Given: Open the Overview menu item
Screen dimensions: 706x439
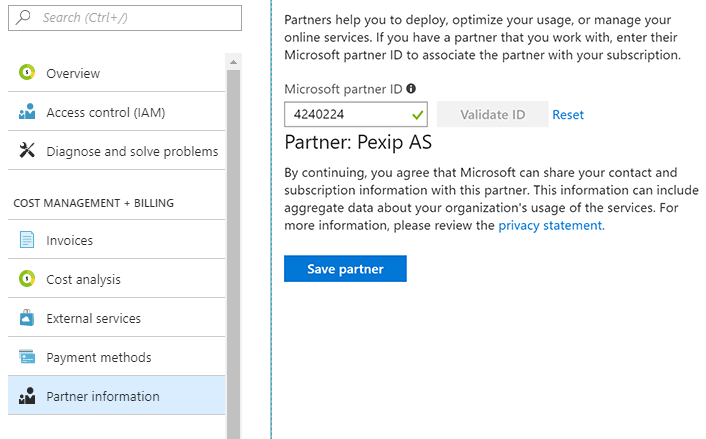Looking at the screenshot, I should [x=73, y=74].
